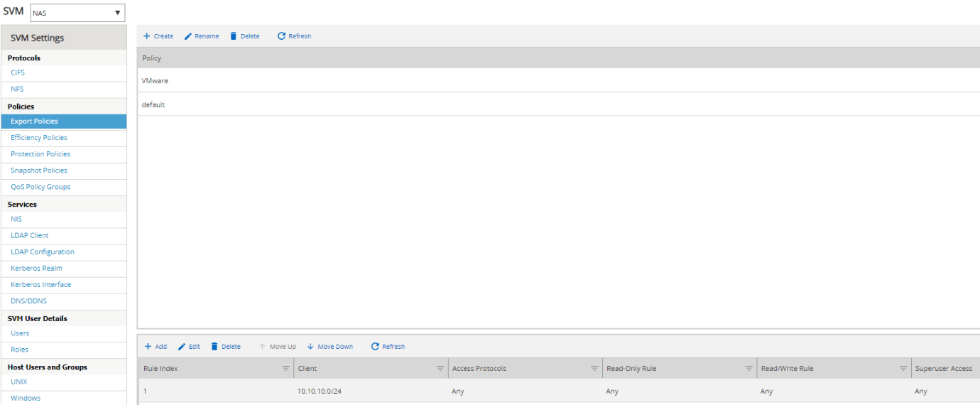Open the SVM selector dropdown

(117, 13)
